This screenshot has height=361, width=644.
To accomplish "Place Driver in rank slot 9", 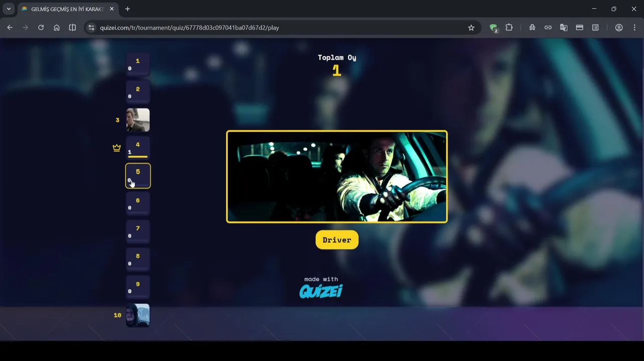I will tap(138, 287).
